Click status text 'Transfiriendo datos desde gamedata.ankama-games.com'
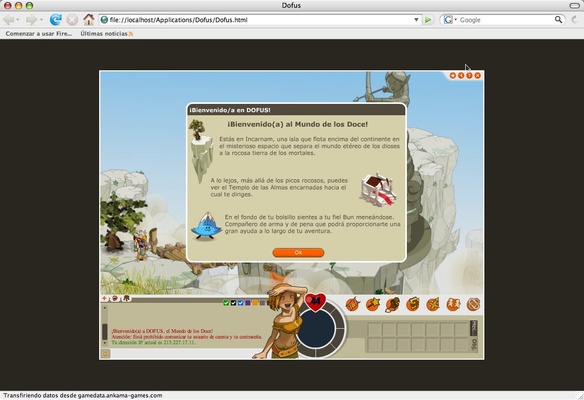 83,396
